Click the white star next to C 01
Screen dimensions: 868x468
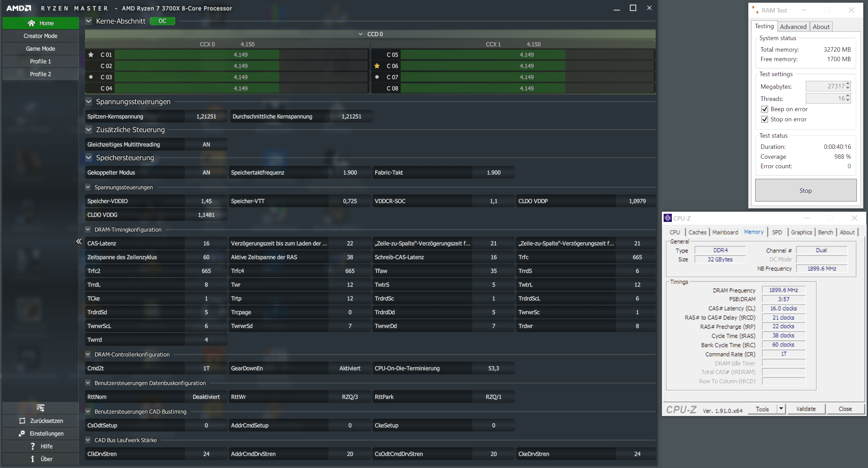click(91, 55)
